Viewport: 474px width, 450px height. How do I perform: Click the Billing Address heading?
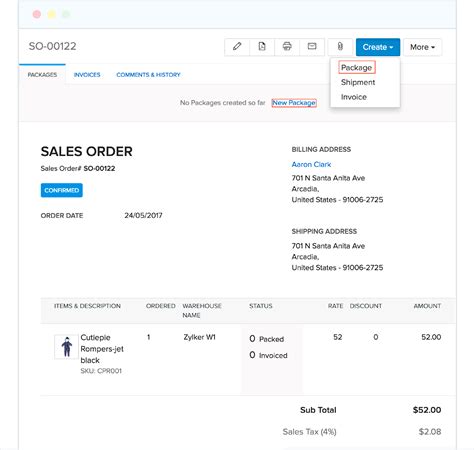point(321,149)
